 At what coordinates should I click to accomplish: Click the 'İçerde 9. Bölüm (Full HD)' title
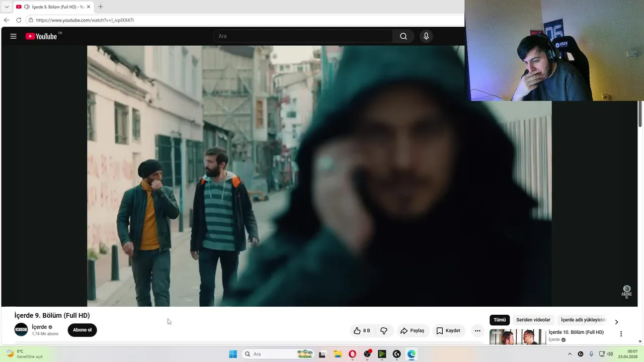click(x=52, y=315)
